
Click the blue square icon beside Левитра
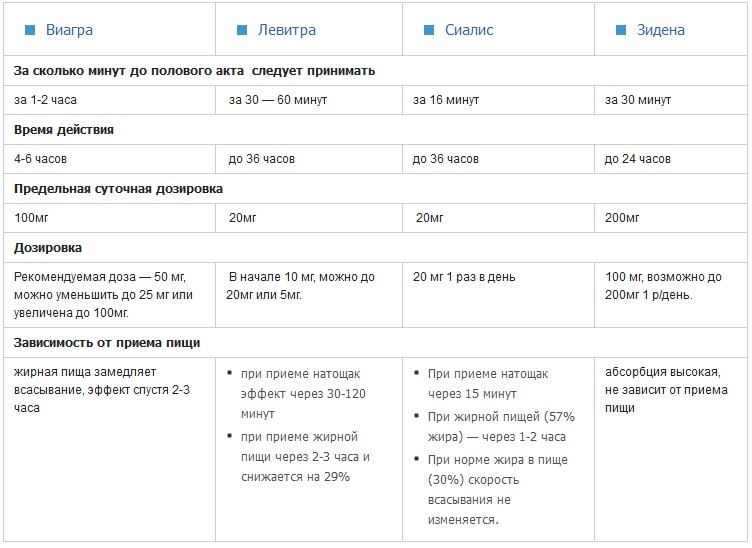tap(242, 30)
